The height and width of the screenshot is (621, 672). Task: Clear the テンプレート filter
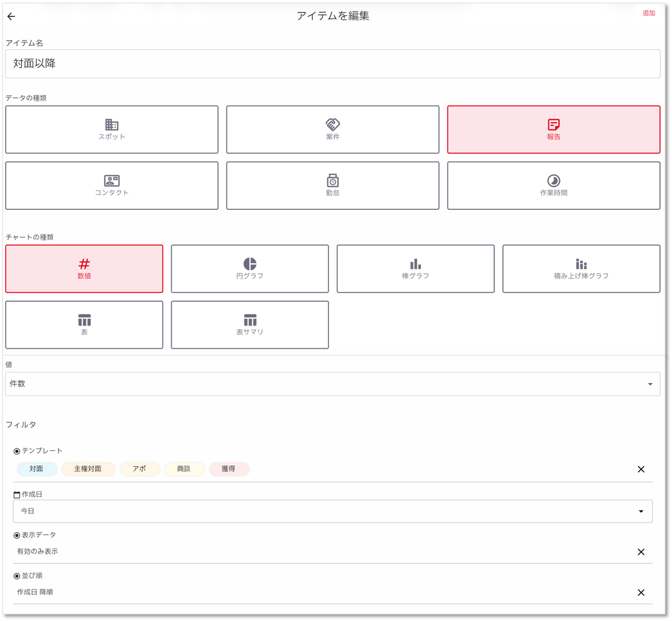(x=641, y=470)
